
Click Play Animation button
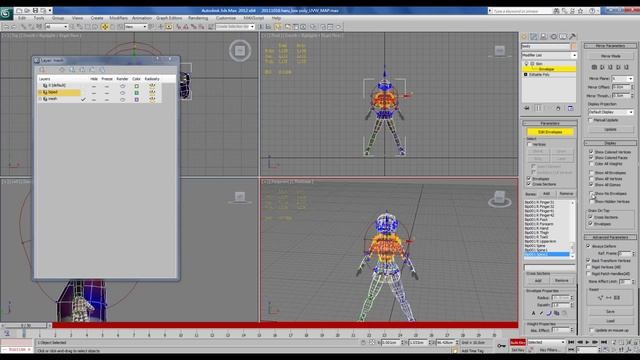click(x=587, y=342)
